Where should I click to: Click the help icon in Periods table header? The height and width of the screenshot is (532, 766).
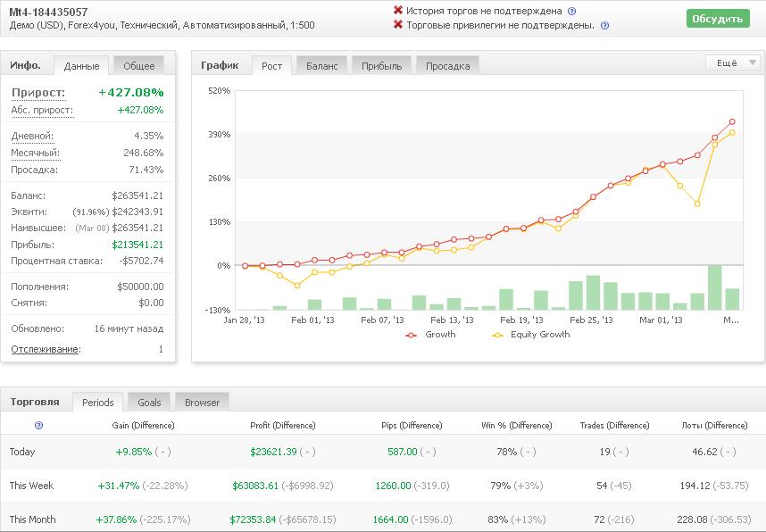tap(38, 426)
